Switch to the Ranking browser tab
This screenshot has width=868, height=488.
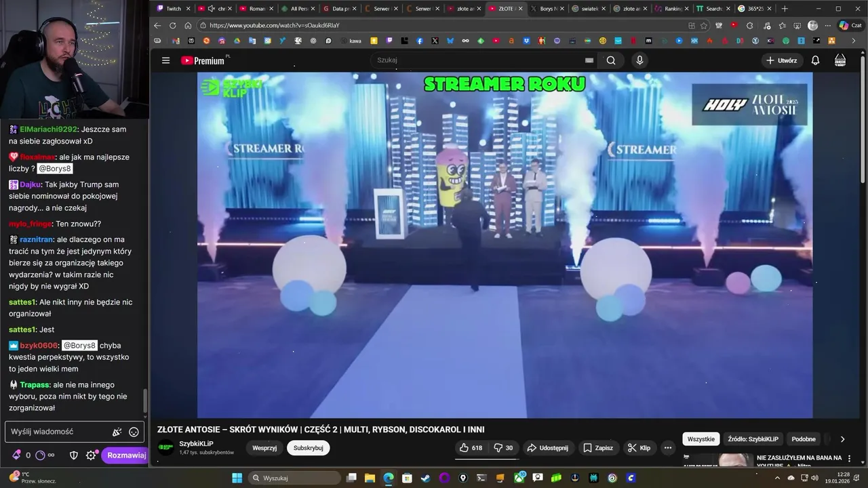(673, 9)
